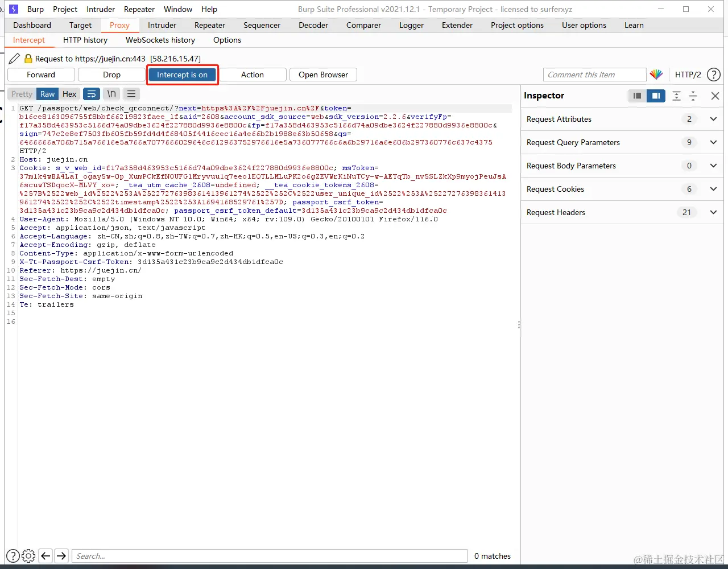The width and height of the screenshot is (728, 569).
Task: Open the Project menu
Action: click(x=65, y=9)
